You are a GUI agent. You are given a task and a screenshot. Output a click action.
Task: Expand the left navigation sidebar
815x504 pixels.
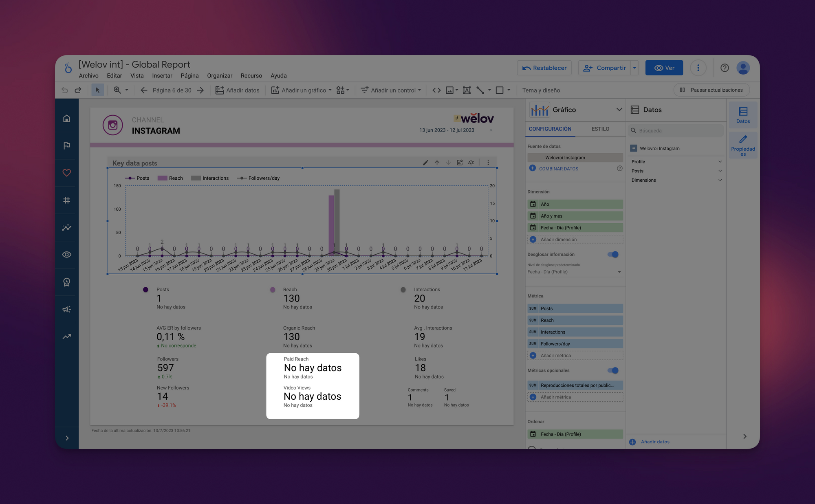(x=67, y=438)
